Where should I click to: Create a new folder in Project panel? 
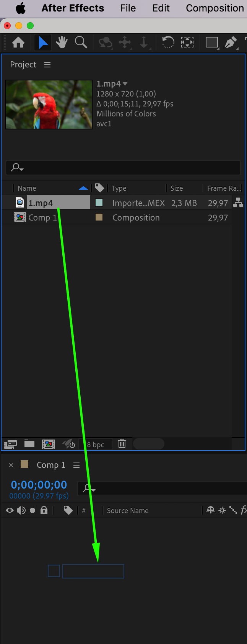29,444
